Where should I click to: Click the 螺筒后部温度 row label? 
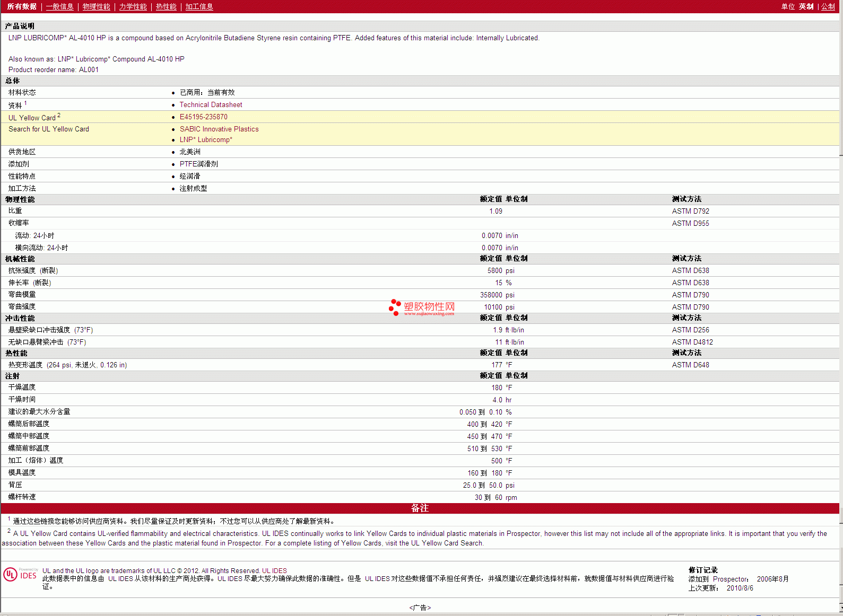[29, 424]
